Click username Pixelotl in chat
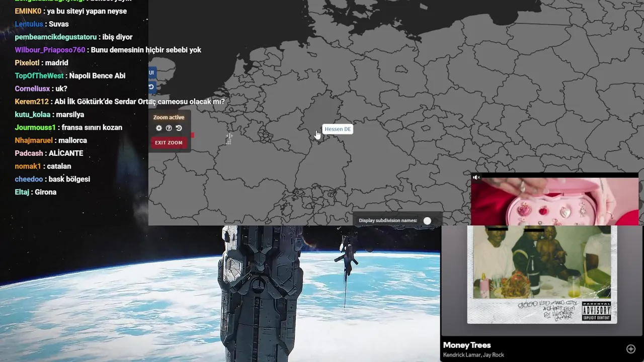The height and width of the screenshot is (362, 644). [27, 63]
